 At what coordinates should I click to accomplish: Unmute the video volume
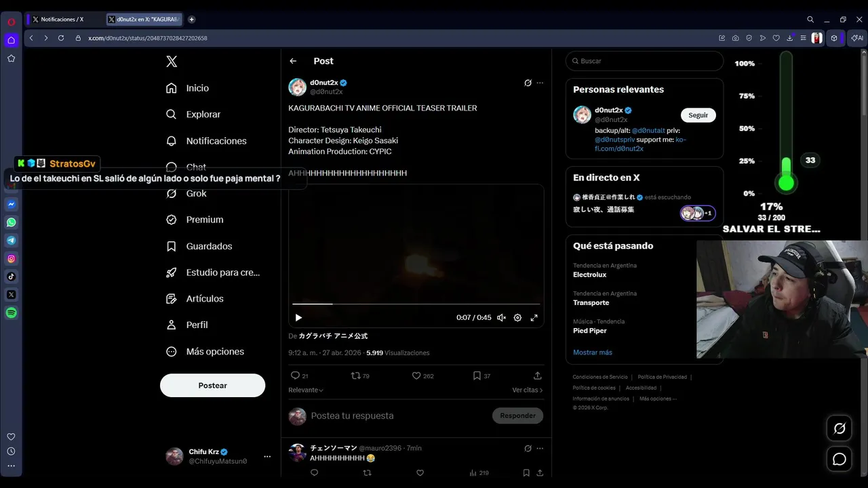pos(501,317)
